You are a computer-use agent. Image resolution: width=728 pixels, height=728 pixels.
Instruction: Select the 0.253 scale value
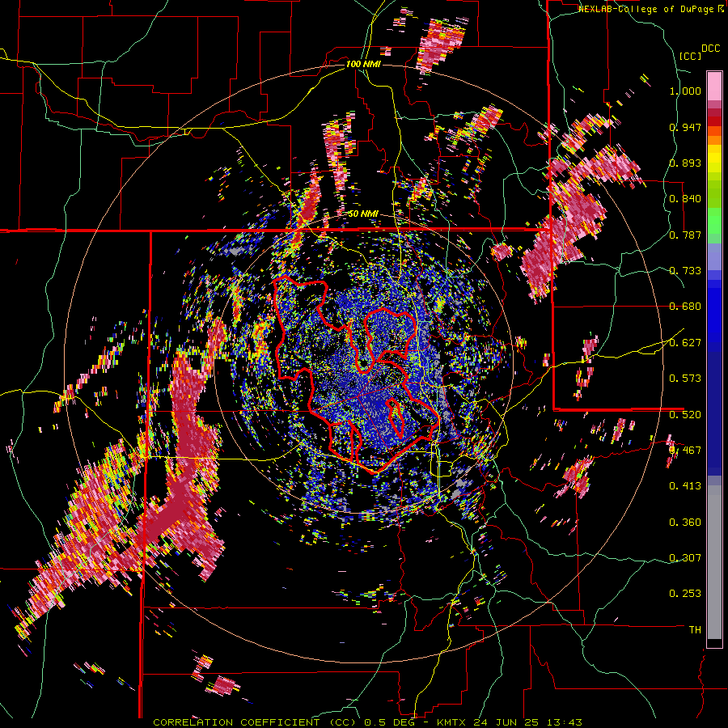click(x=685, y=594)
